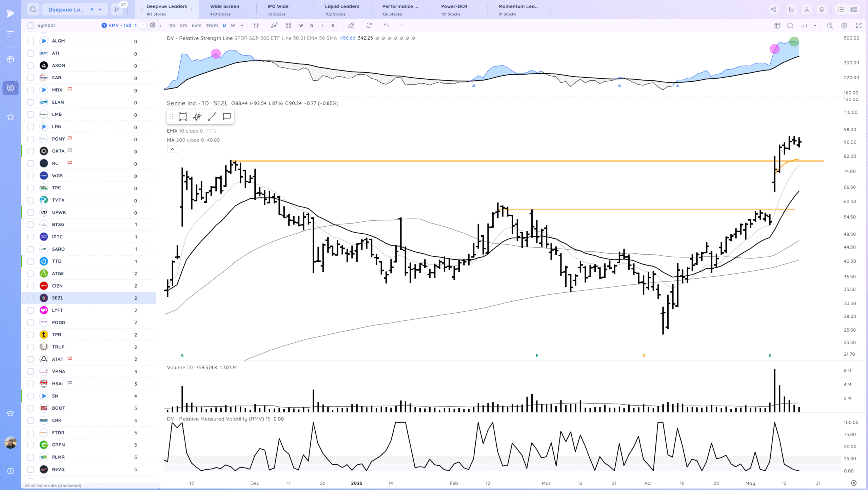Check the SEZL row checkbox
Image resolution: width=868 pixels, height=490 pixels.
(x=31, y=298)
